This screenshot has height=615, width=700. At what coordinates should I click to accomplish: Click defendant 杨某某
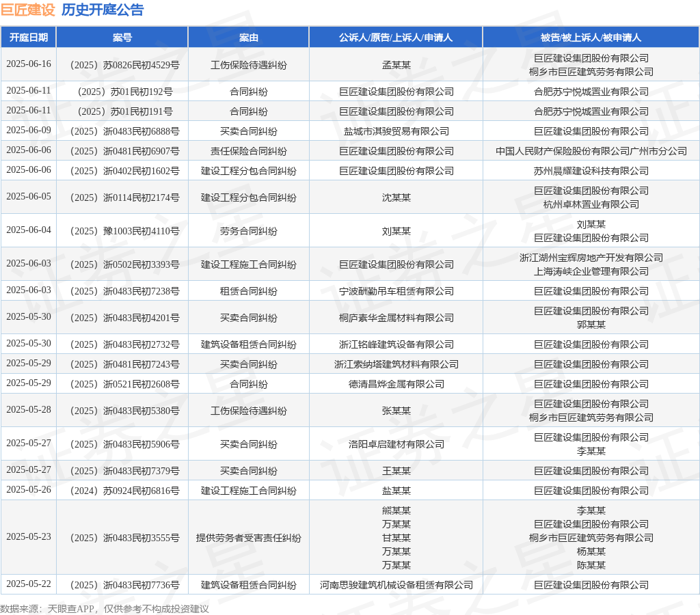[591, 551]
